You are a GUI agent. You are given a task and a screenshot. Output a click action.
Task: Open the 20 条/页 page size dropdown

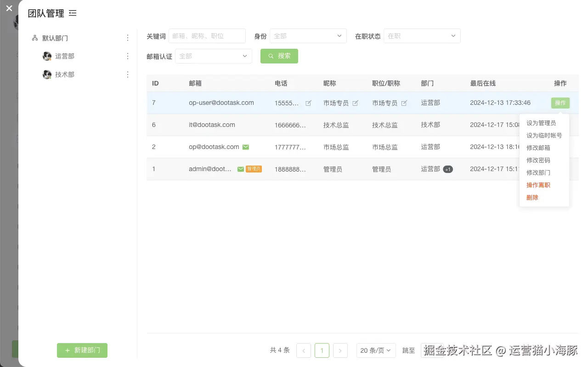point(376,350)
